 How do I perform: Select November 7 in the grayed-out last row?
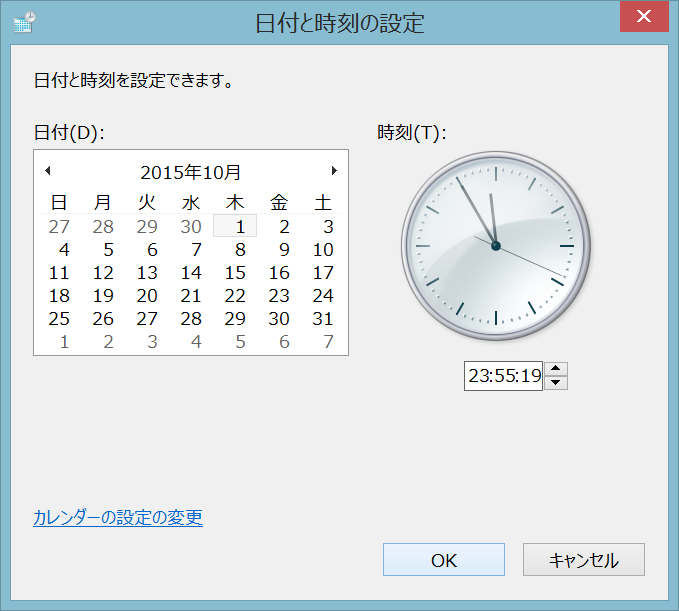point(327,342)
